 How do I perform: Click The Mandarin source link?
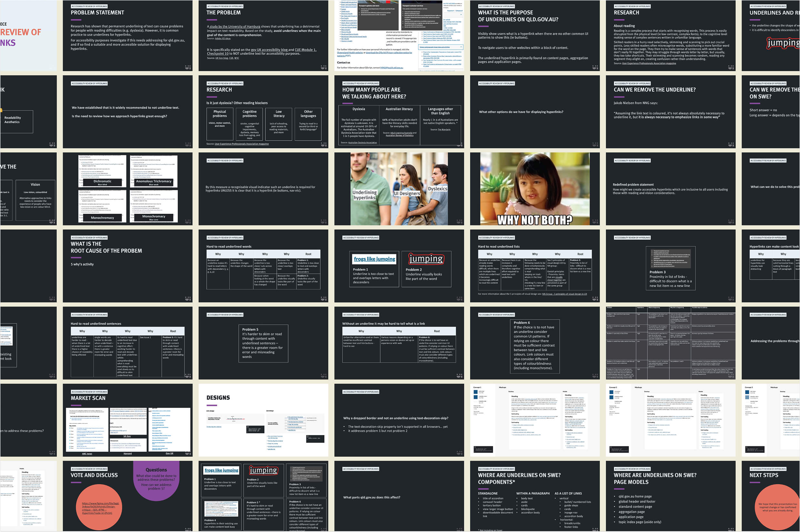point(444,130)
